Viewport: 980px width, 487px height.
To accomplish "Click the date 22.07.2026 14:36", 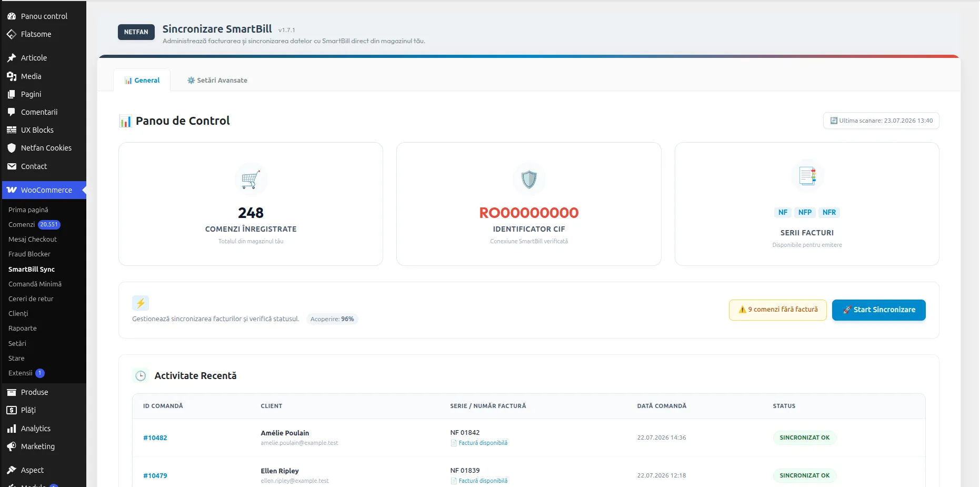I will coord(662,438).
